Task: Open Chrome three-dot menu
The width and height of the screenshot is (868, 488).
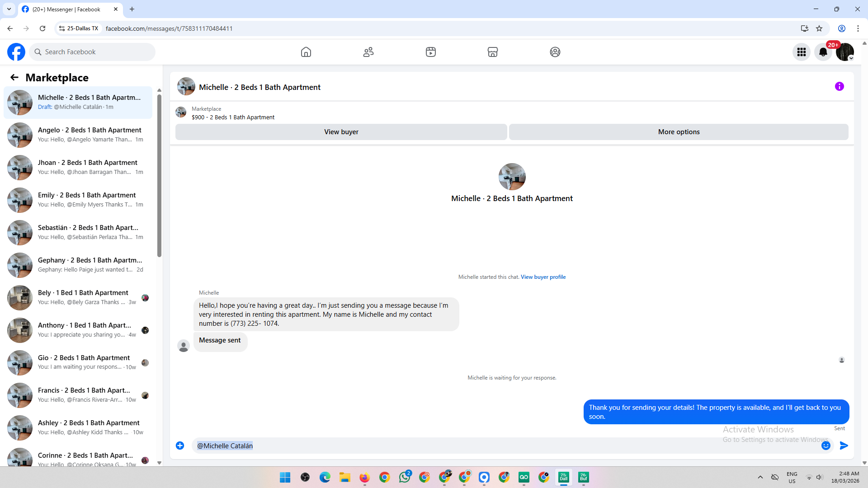Action: click(858, 28)
